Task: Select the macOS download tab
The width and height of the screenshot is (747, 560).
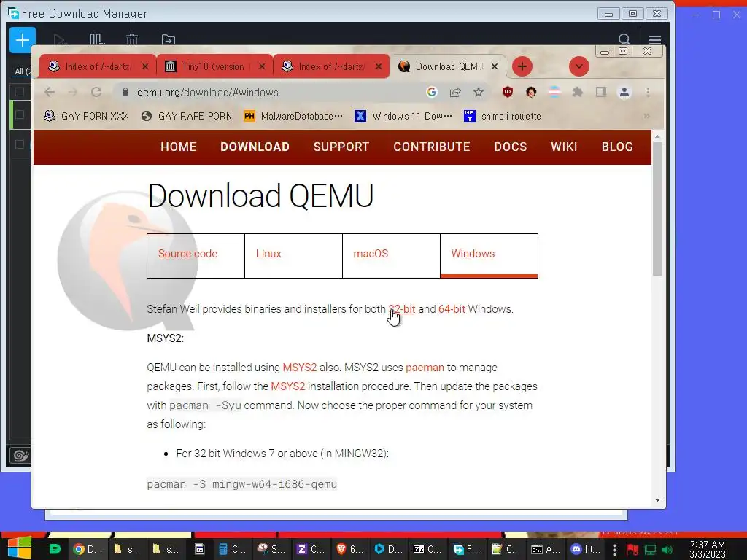Action: coord(391,256)
